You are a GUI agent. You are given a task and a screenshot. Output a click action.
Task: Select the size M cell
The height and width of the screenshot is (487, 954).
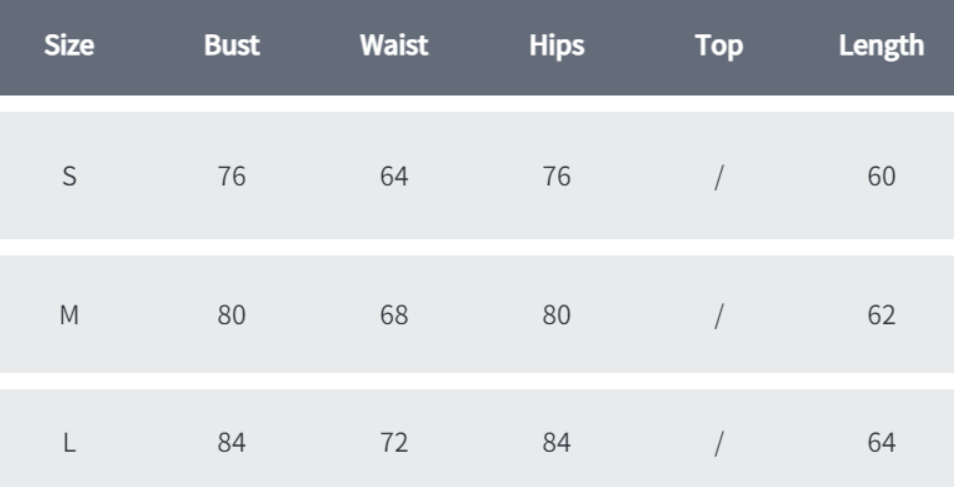click(x=69, y=315)
